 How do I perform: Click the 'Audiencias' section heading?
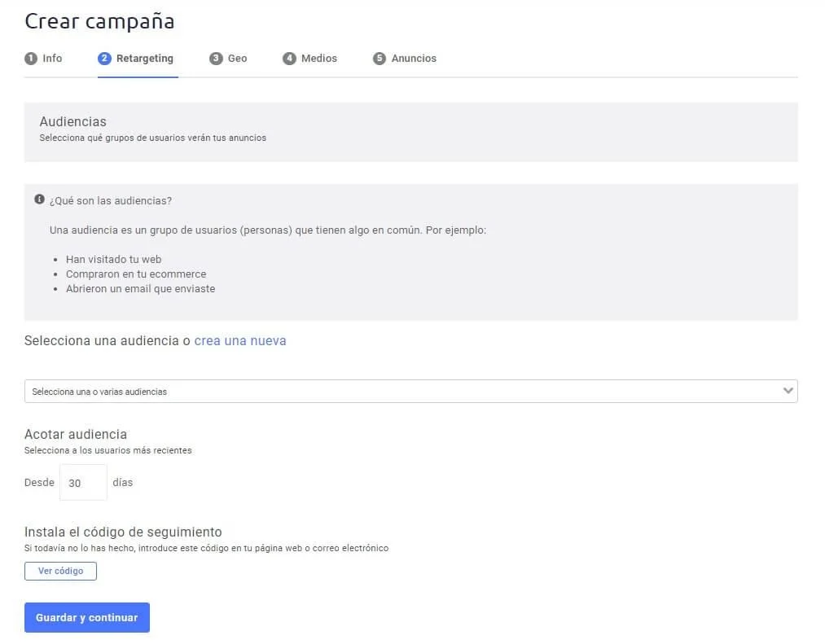point(73,121)
